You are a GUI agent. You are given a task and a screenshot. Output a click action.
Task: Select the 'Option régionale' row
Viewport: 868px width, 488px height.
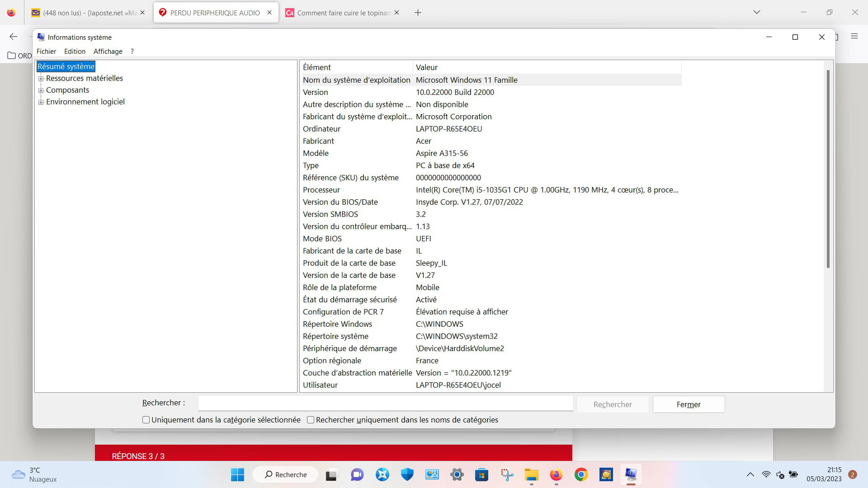click(x=491, y=361)
